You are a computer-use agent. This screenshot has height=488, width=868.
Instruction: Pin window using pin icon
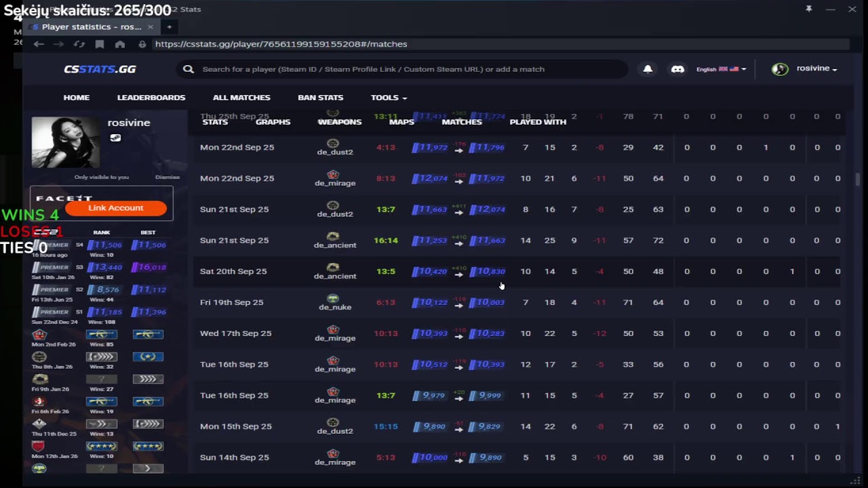(x=809, y=9)
